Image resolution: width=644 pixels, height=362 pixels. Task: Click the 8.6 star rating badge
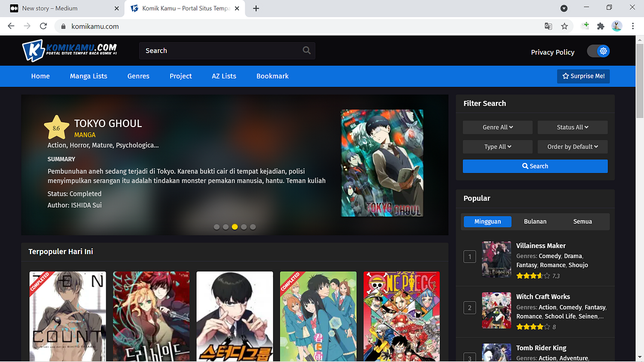coord(56,127)
